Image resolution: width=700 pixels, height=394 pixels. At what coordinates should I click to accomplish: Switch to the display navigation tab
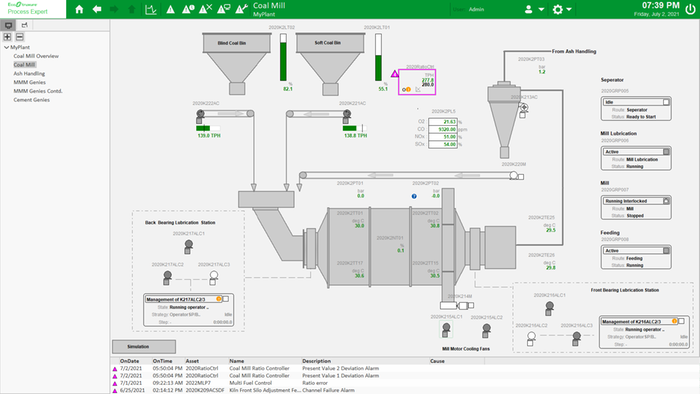8,25
